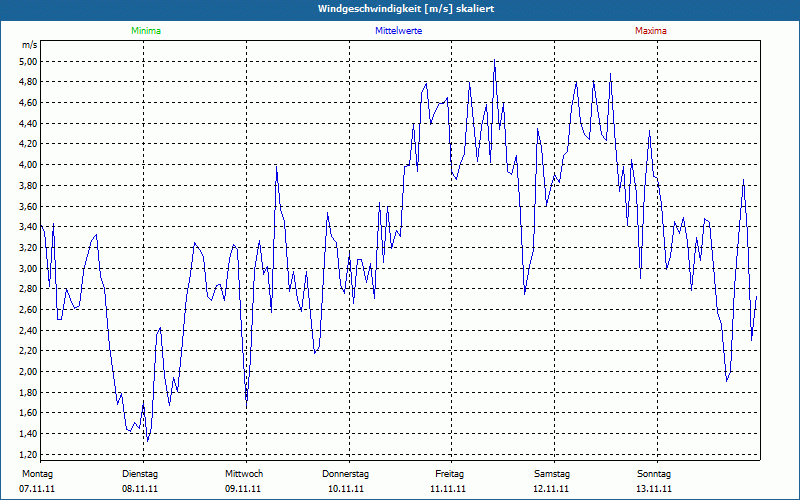
Task: Click the 4,20 y-axis value
Action: point(30,144)
